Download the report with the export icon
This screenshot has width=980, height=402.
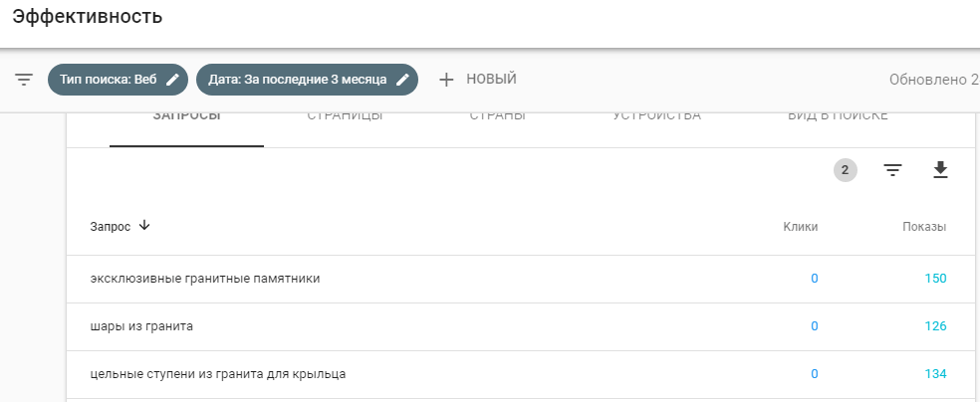[940, 171]
